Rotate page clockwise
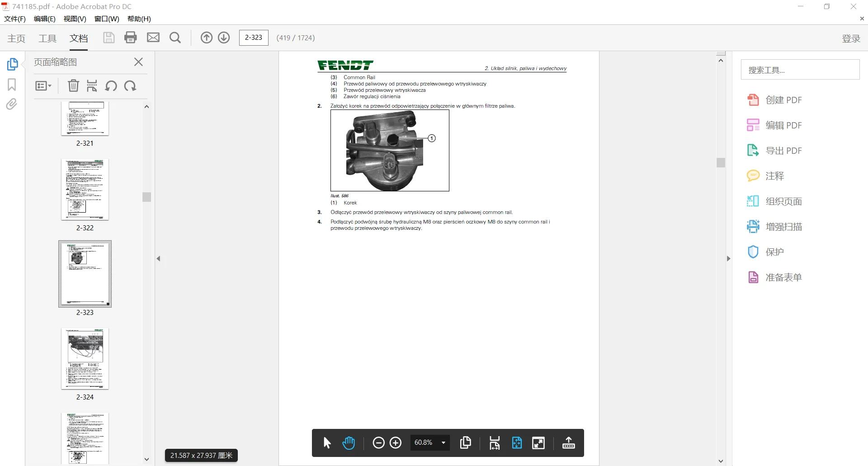 [x=130, y=86]
